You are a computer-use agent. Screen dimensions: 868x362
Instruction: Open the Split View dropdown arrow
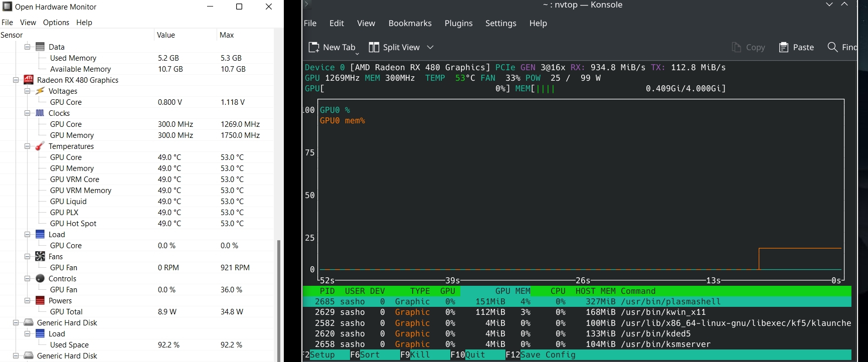[x=430, y=47]
